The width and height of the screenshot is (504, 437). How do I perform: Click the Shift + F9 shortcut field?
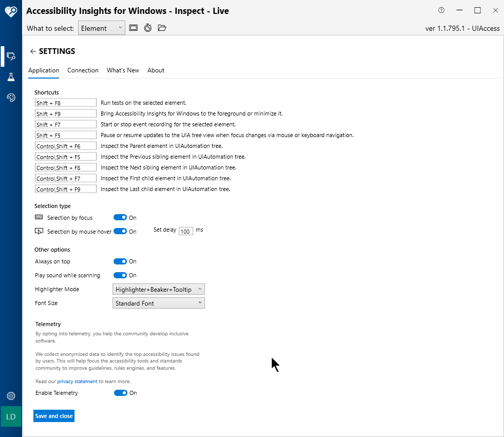coord(66,114)
